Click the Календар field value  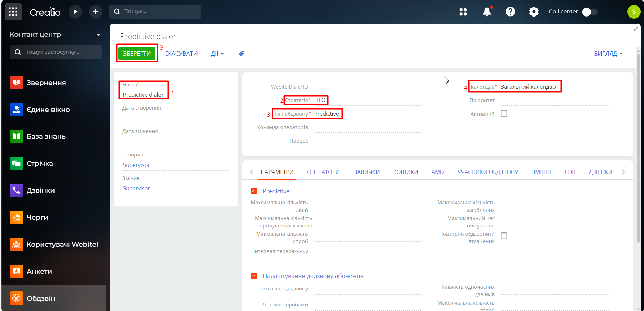click(x=528, y=87)
